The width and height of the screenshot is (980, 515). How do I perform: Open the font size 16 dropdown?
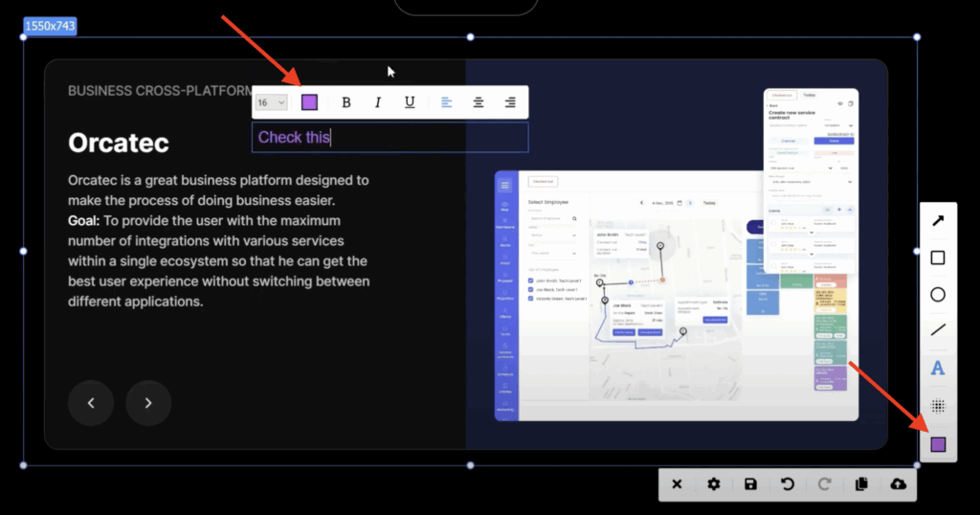(x=271, y=102)
